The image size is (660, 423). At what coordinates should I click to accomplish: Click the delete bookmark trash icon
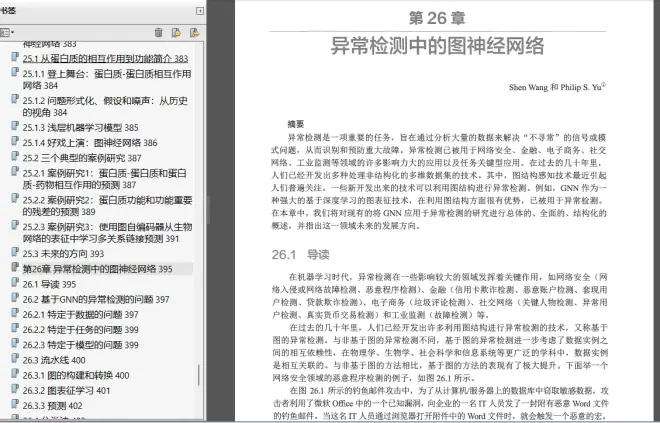(158, 33)
